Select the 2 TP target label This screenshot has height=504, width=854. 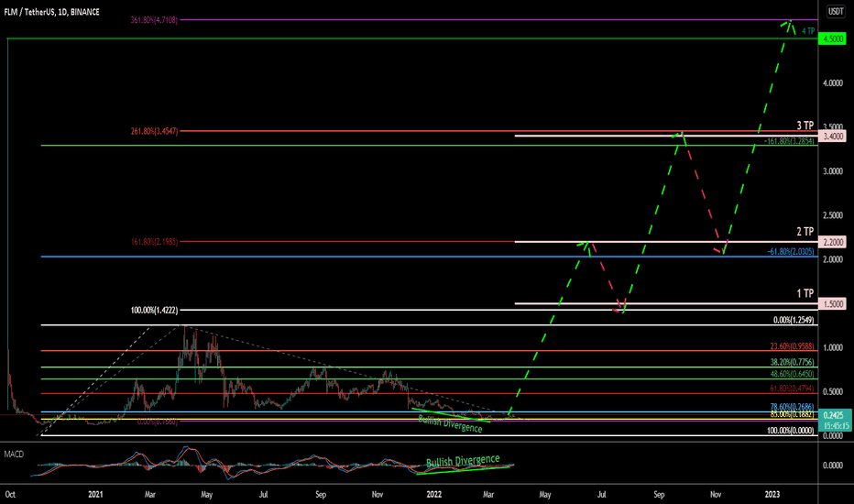click(x=805, y=232)
